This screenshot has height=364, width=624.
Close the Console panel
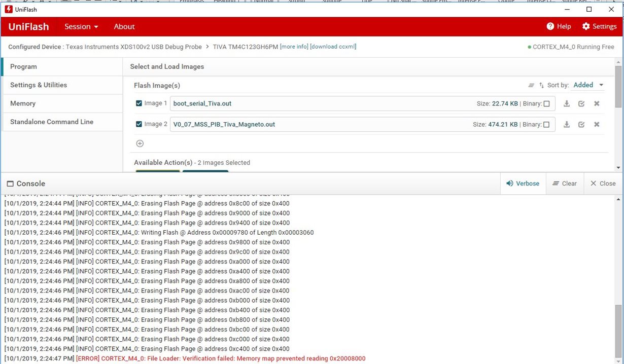pos(603,184)
